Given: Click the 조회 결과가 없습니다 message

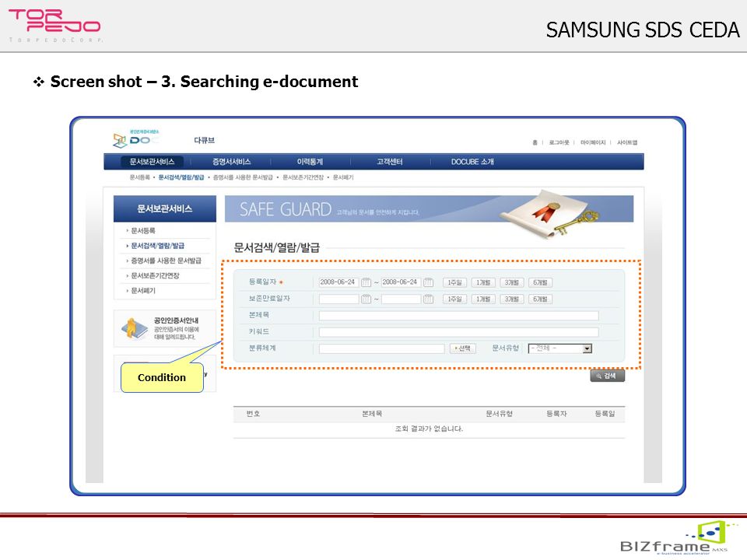Looking at the screenshot, I should coord(429,429).
